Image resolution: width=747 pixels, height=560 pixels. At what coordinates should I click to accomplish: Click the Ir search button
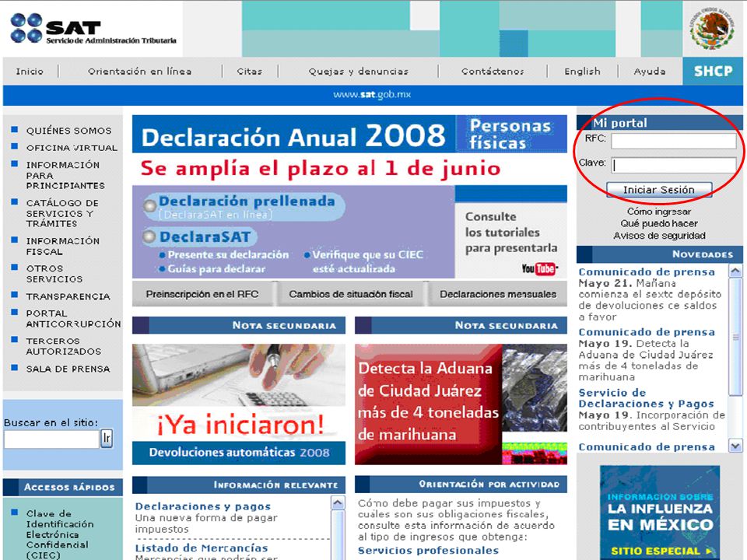pyautogui.click(x=107, y=439)
